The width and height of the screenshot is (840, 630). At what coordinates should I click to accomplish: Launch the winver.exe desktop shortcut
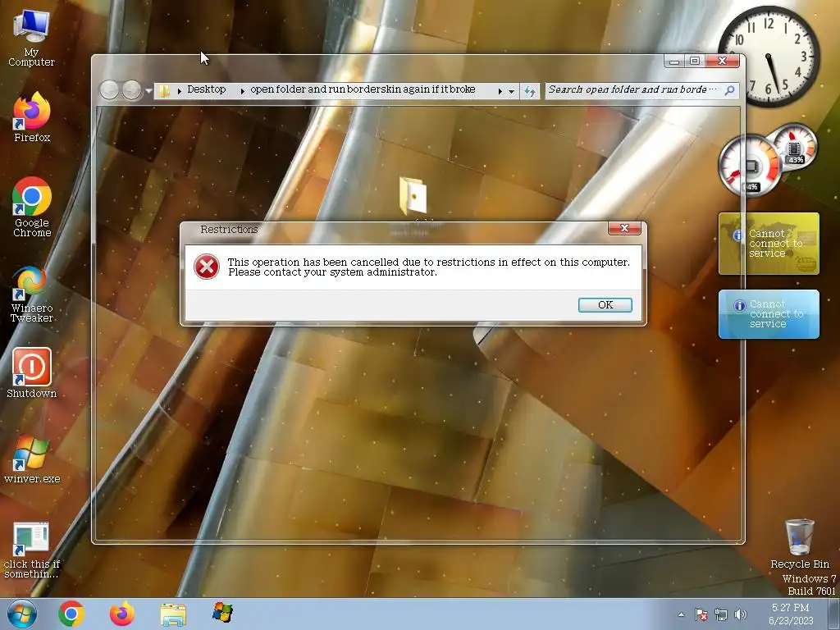point(32,459)
